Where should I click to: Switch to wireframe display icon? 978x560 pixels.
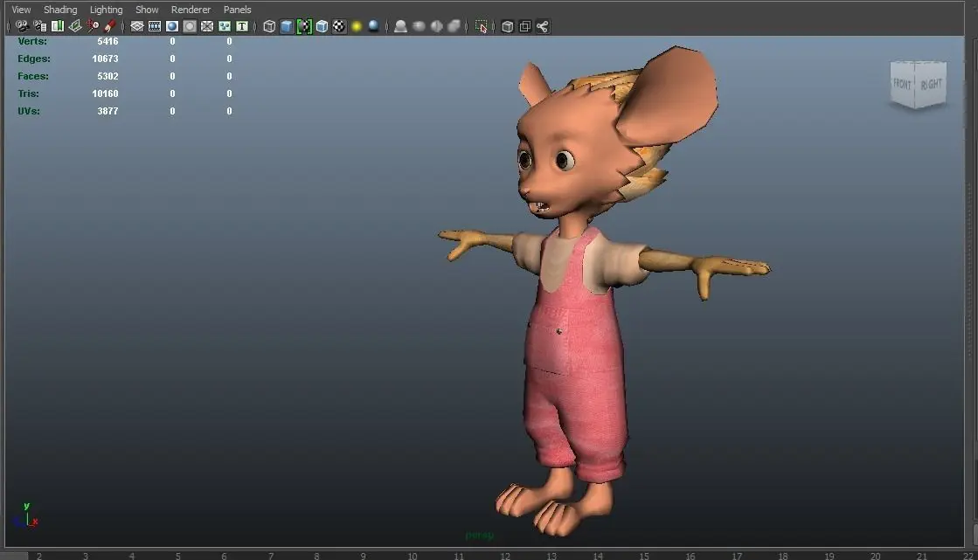tap(269, 26)
